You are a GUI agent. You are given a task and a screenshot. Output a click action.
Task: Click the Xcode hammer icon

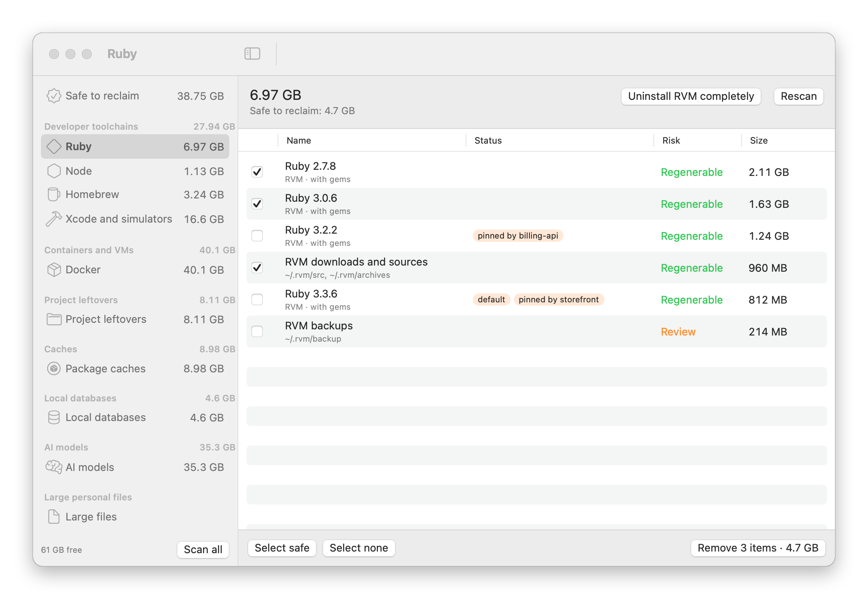tap(54, 219)
